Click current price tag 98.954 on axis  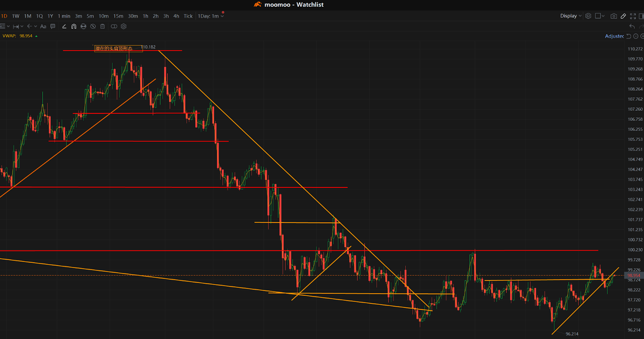634,275
